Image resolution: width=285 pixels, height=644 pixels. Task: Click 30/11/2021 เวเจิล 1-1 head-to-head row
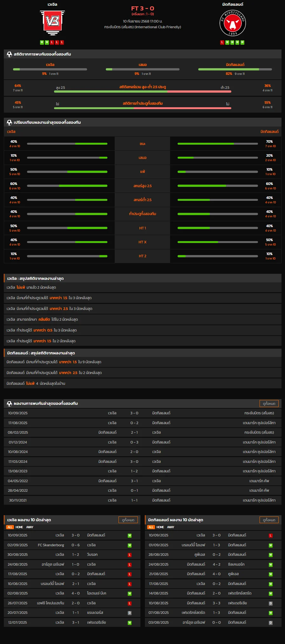pos(143,500)
